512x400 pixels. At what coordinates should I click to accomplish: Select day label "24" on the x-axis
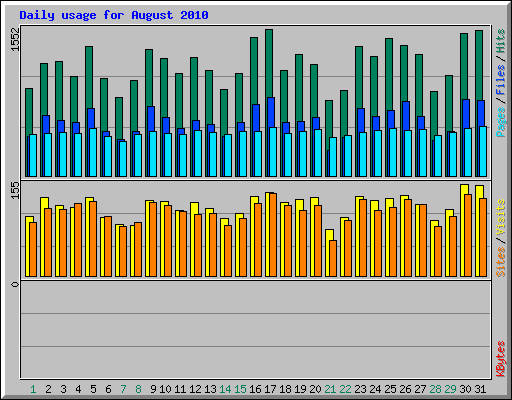(x=375, y=389)
